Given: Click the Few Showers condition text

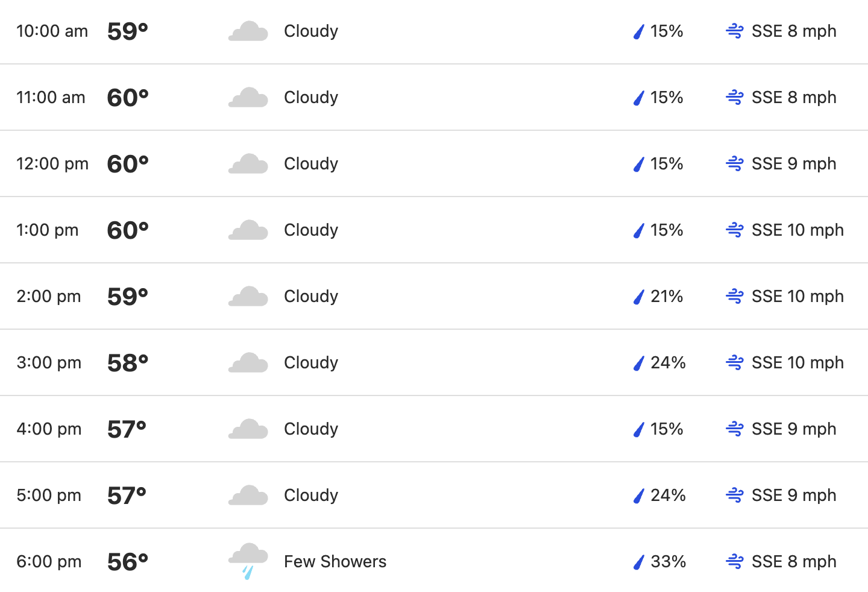Looking at the screenshot, I should [x=335, y=561].
